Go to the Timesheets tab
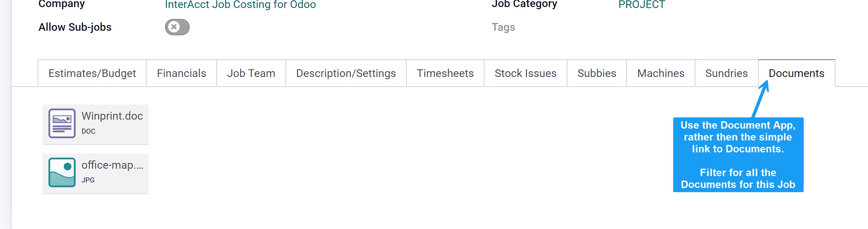The width and height of the screenshot is (868, 229). [x=445, y=73]
